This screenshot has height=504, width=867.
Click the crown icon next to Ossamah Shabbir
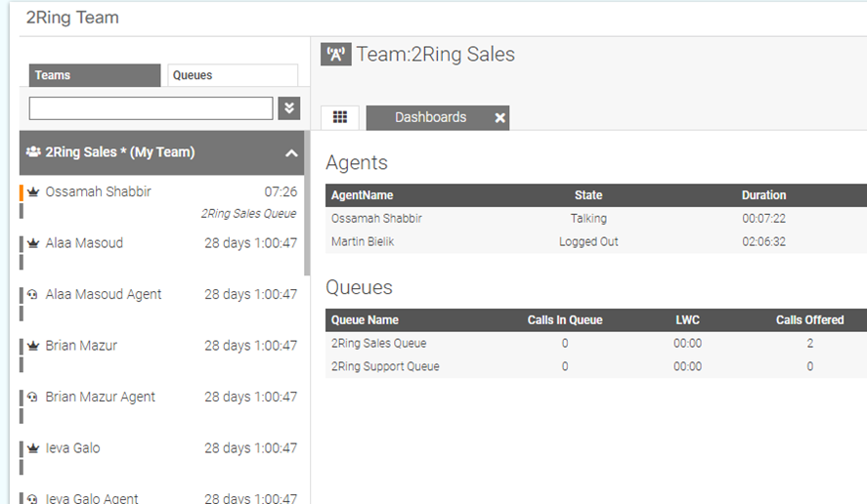(32, 192)
